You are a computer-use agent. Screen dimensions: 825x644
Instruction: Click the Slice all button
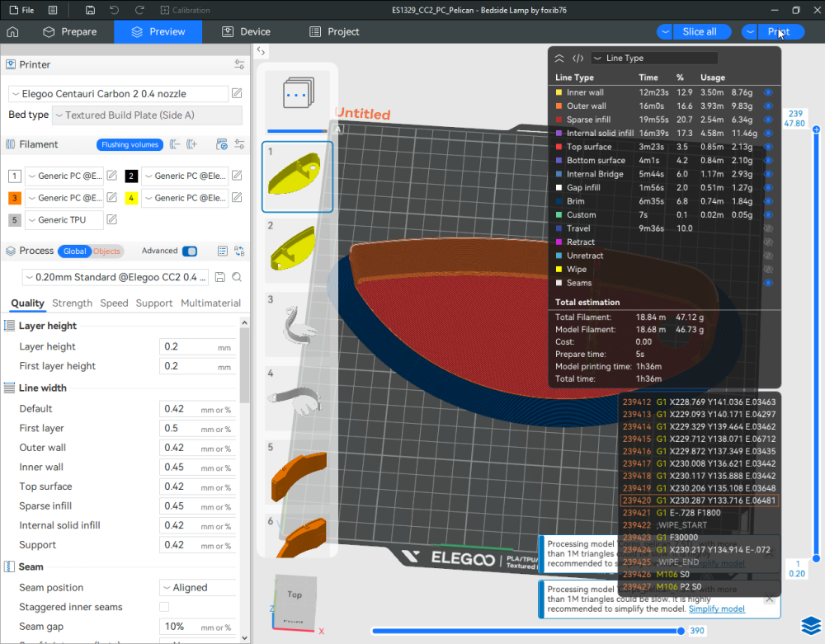(x=702, y=31)
